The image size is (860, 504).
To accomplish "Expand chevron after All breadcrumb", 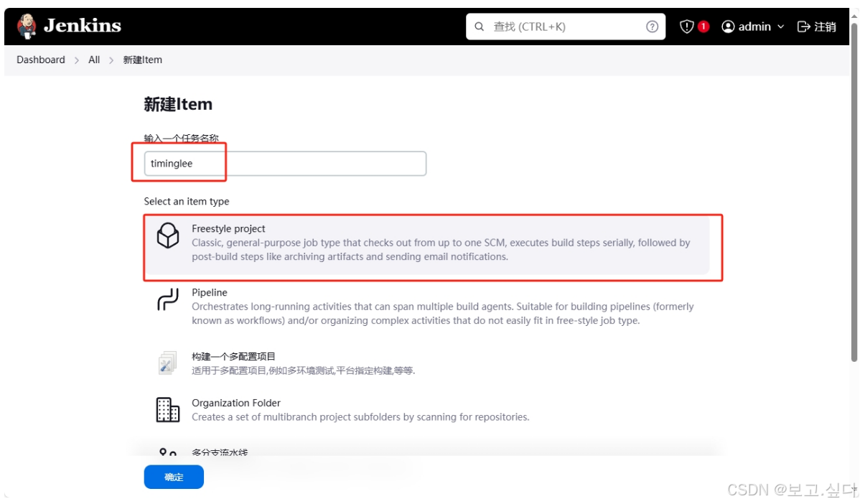I will pos(111,60).
